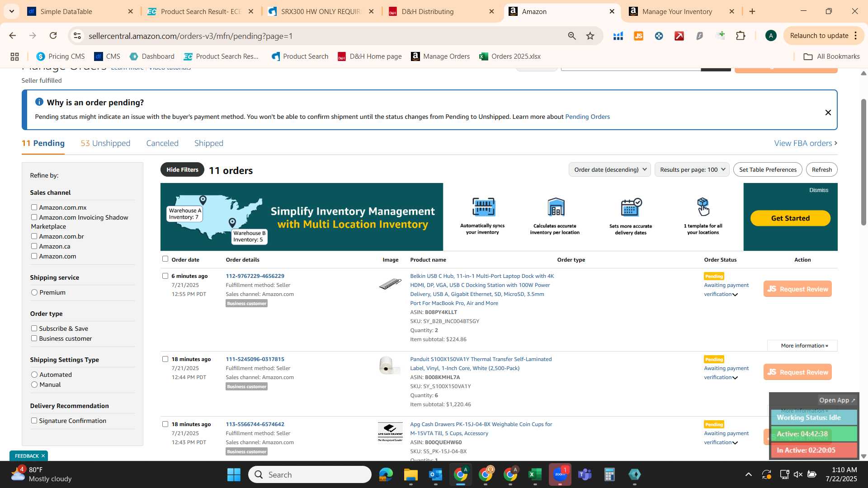
Task: Check Business customer order type
Action: pos(34,338)
